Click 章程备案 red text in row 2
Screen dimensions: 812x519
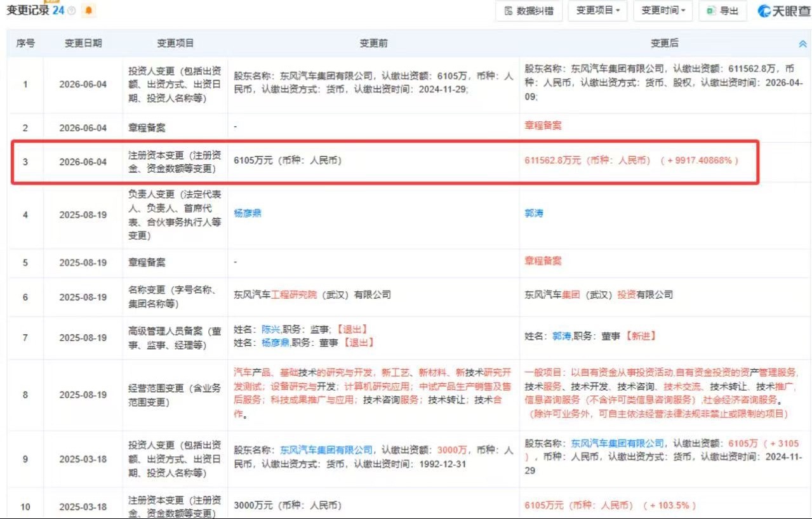point(543,126)
